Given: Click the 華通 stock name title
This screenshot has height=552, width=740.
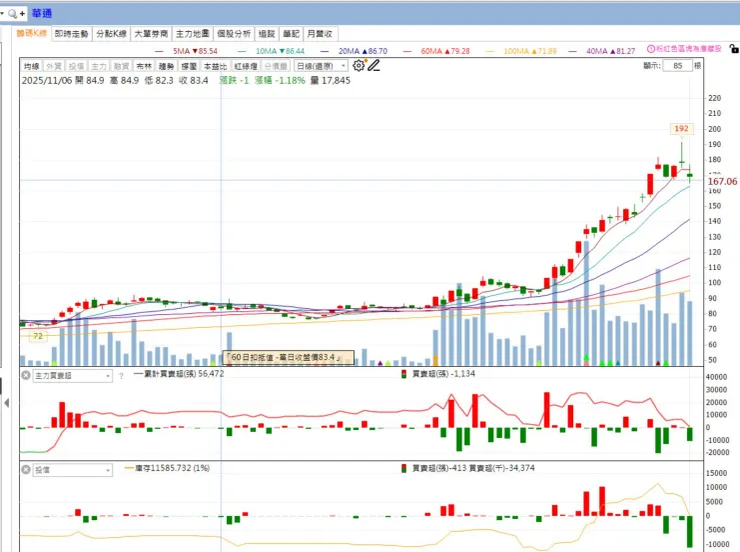Looking at the screenshot, I should pyautogui.click(x=42, y=14).
